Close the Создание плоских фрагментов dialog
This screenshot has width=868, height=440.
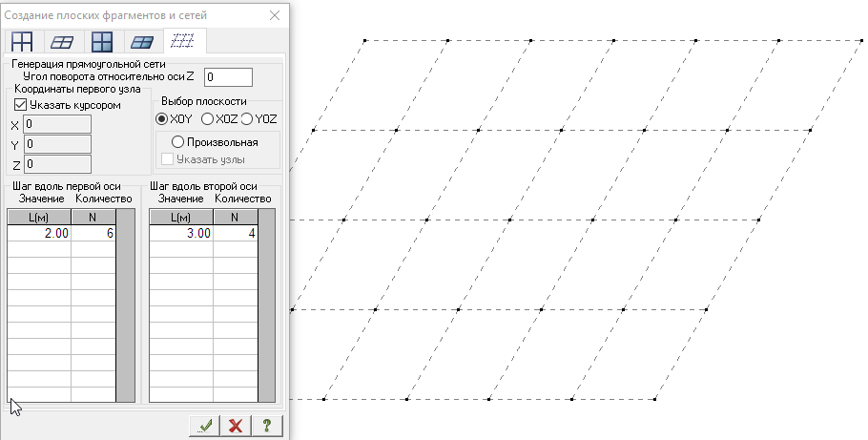(x=275, y=15)
